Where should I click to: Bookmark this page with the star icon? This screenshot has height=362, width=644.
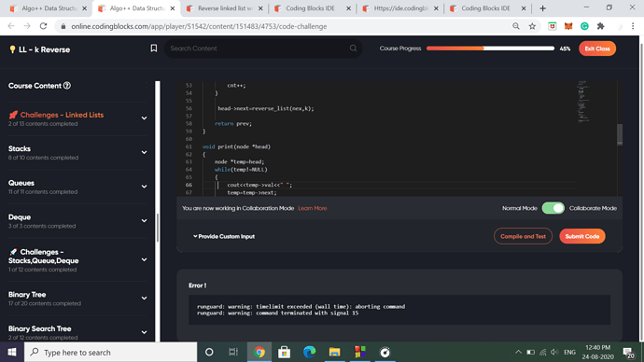point(532,26)
